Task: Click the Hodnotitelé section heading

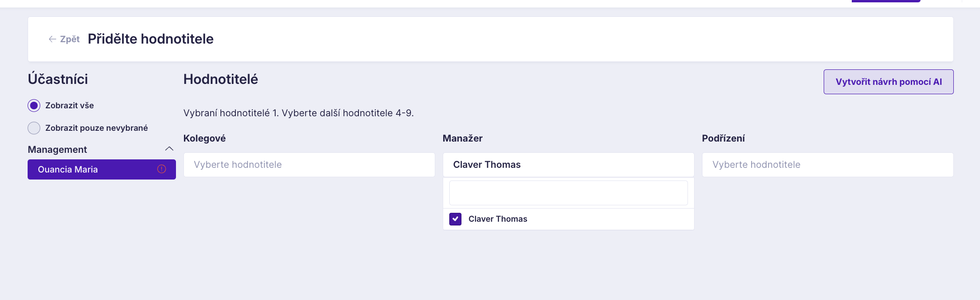Action: [x=220, y=79]
